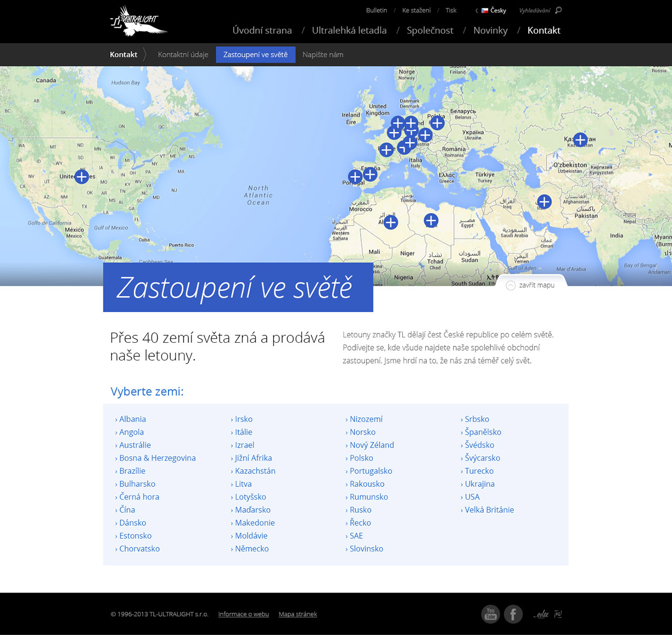
Task: Click the Czech flag language icon
Action: click(485, 10)
